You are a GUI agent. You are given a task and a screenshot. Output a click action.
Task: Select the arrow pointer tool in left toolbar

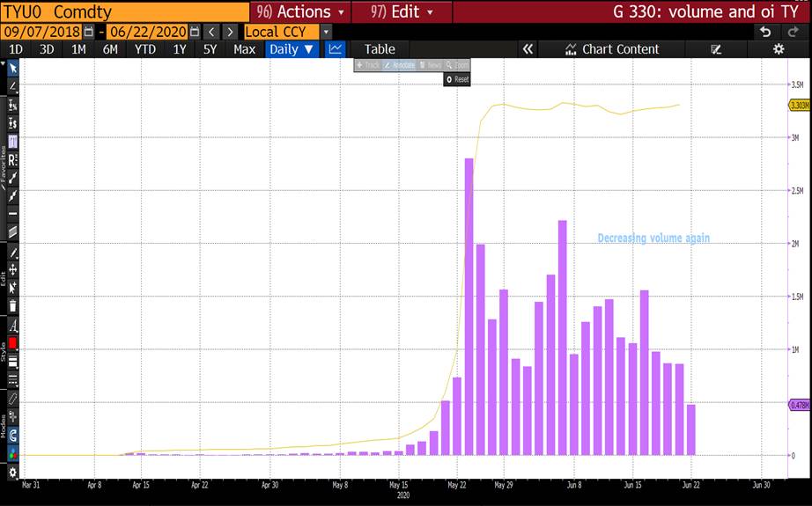[x=13, y=69]
